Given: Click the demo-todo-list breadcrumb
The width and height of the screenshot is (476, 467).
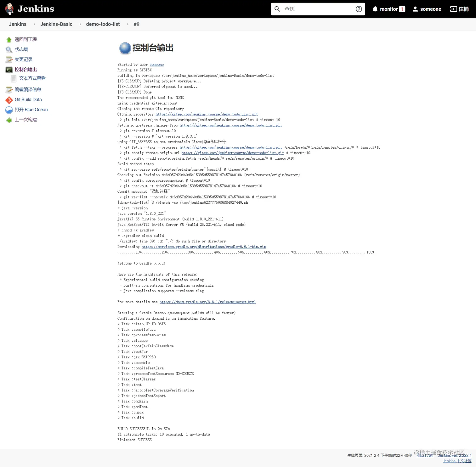Looking at the screenshot, I should [x=103, y=24].
